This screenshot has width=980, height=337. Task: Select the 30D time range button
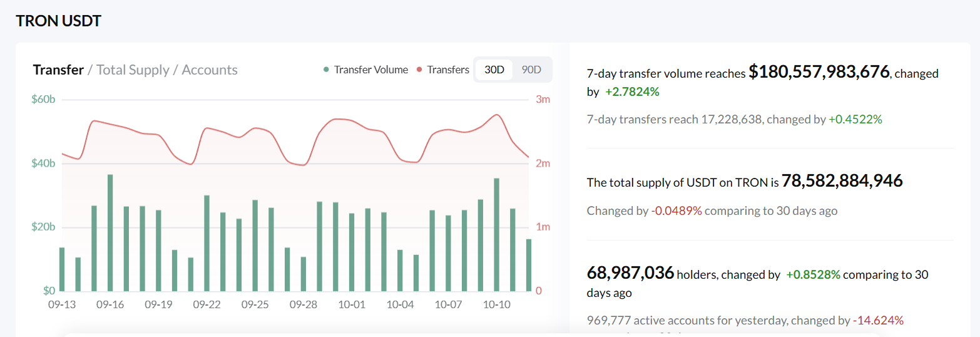494,70
